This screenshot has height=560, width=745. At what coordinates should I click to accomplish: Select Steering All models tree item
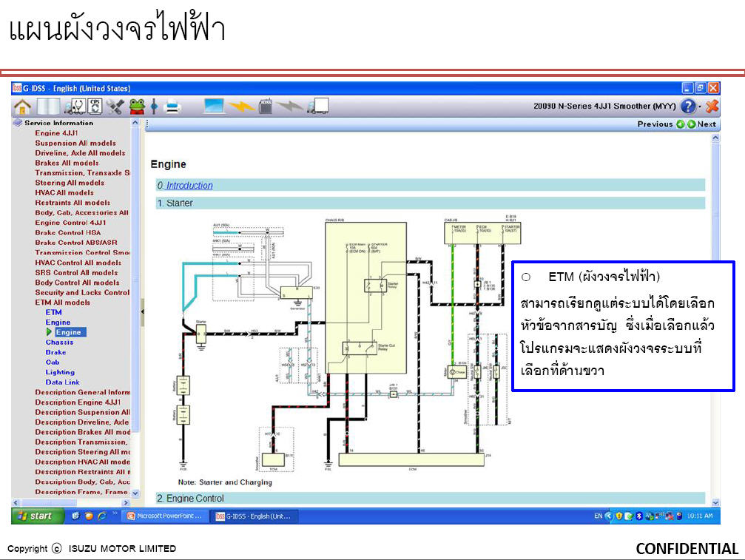point(70,183)
